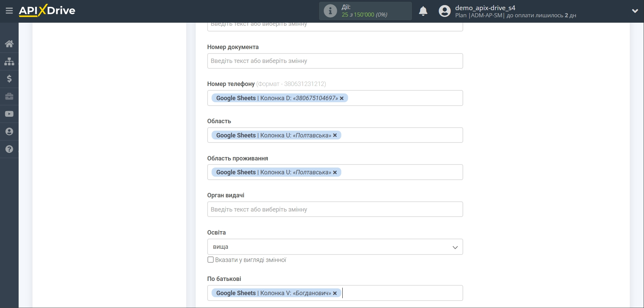The image size is (644, 308).
Task: Open notifications bell icon
Action: 423,11
